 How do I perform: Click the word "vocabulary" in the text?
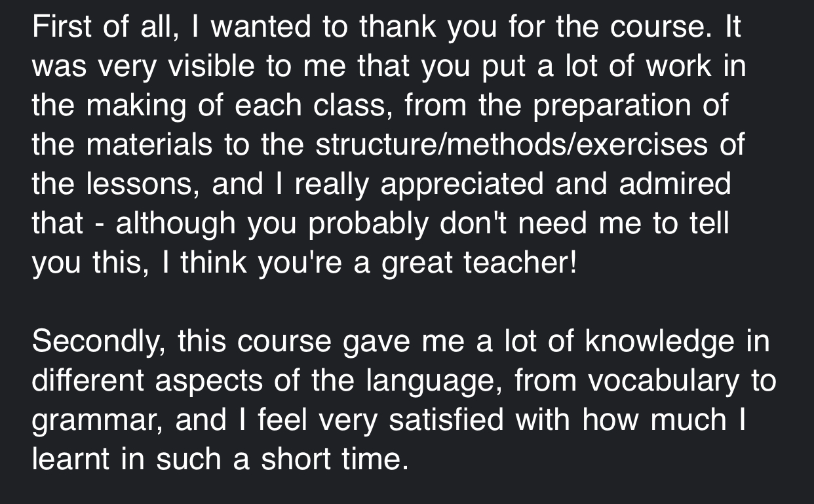663,381
